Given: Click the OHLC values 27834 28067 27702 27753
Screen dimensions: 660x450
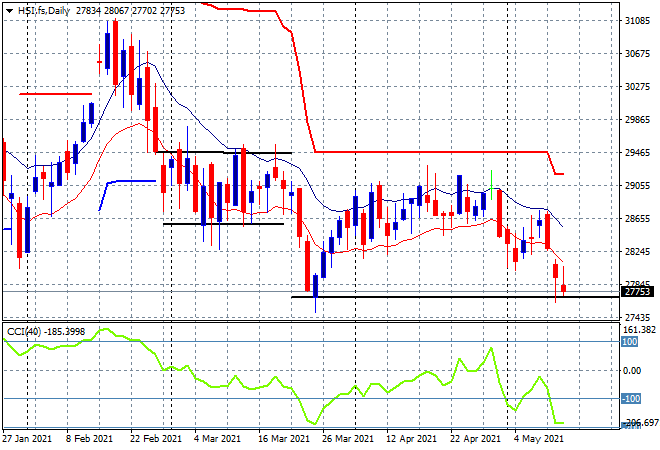Looking at the screenshot, I should (130, 11).
